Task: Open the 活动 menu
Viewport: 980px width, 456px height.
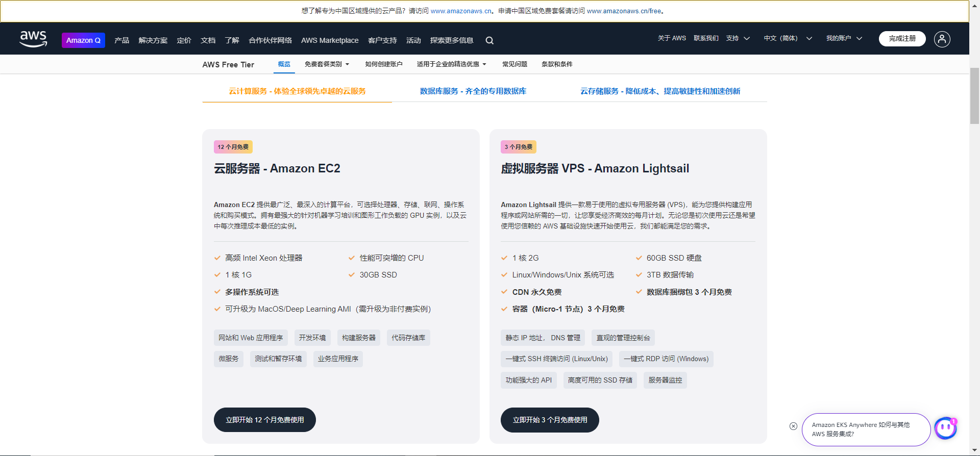Action: click(x=413, y=40)
